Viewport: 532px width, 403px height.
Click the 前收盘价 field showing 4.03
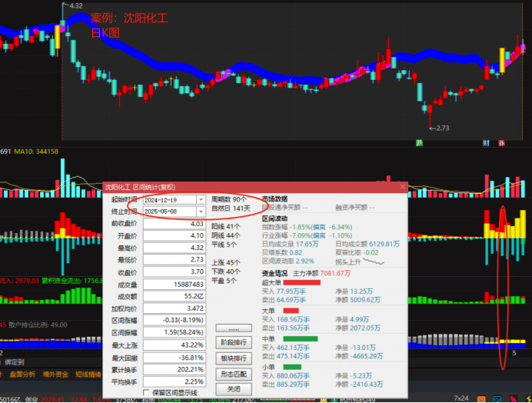[x=175, y=224]
